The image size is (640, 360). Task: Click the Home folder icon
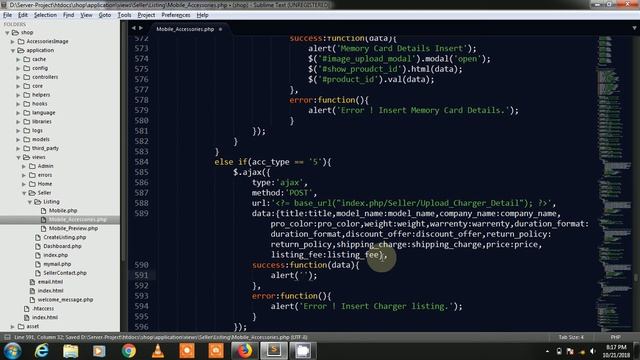pos(32,184)
